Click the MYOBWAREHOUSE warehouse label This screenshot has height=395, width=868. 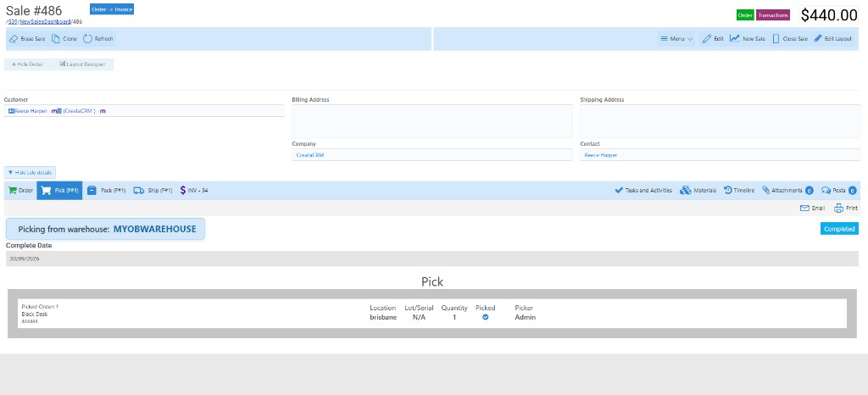154,229
